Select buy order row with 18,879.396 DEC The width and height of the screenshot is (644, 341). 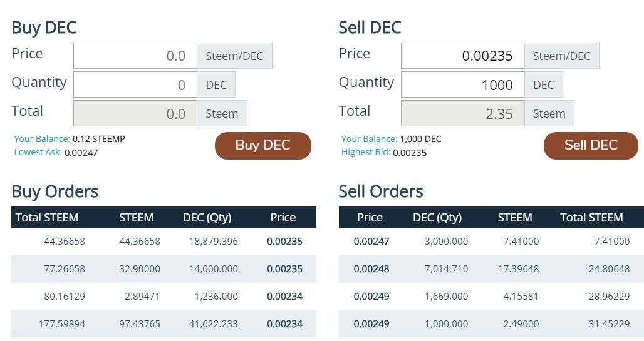click(164, 242)
